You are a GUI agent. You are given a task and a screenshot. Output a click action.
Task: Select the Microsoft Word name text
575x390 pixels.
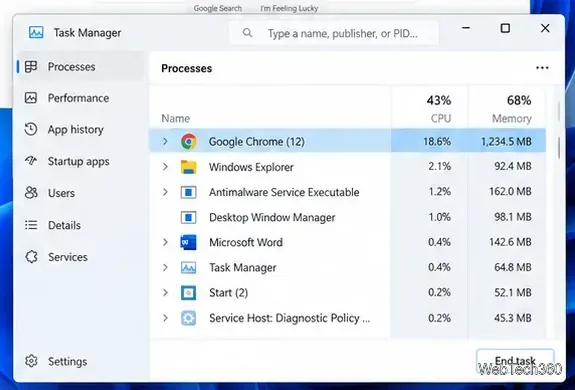(x=246, y=242)
